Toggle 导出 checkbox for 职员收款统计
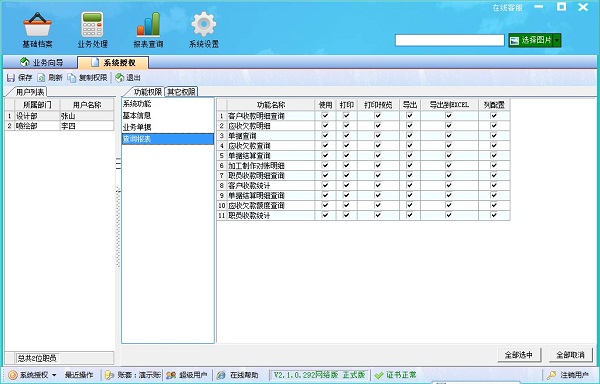 (409, 215)
